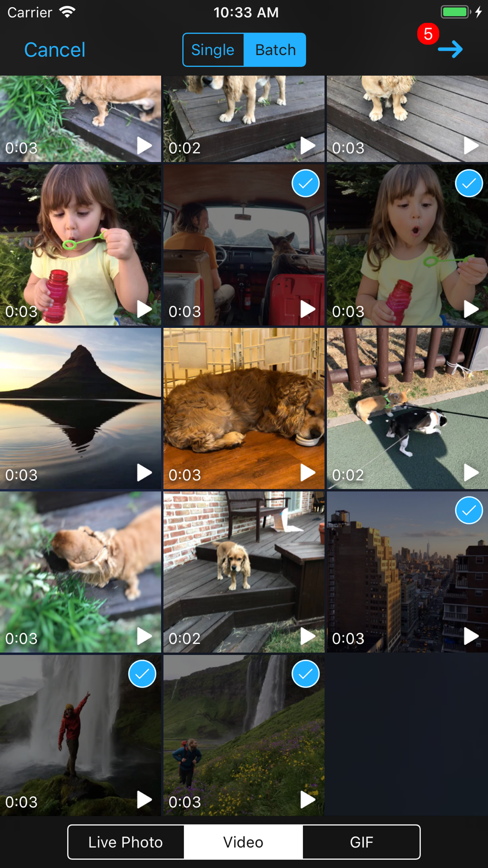488x868 pixels.
Task: Play the top-row dog standing on deck video
Action: 307,145
